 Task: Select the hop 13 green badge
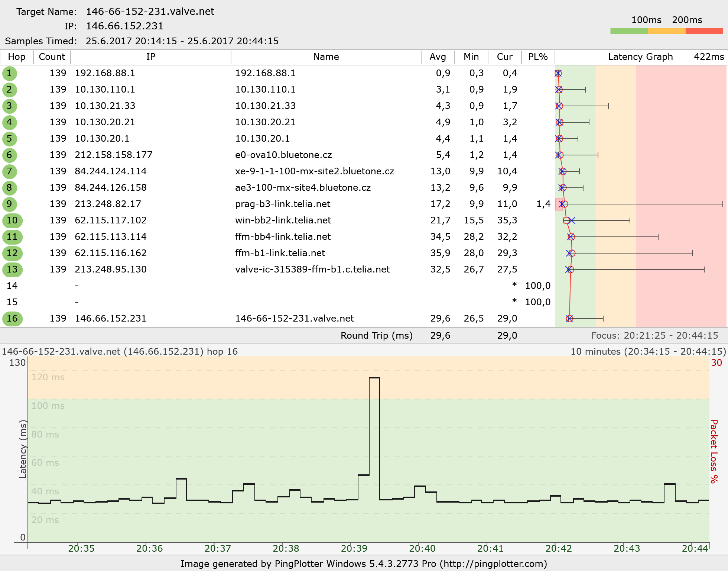point(12,270)
